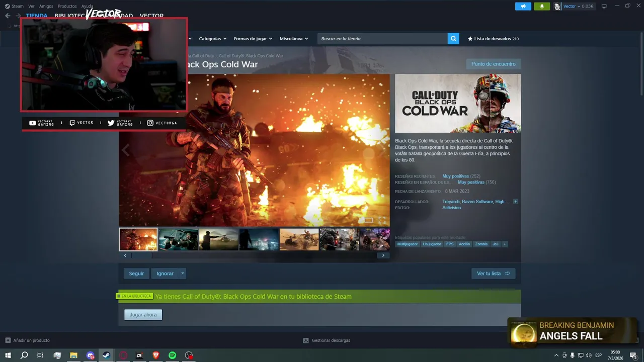This screenshot has width=644, height=362.
Task: Open Spotify from the taskbar
Action: click(x=172, y=355)
